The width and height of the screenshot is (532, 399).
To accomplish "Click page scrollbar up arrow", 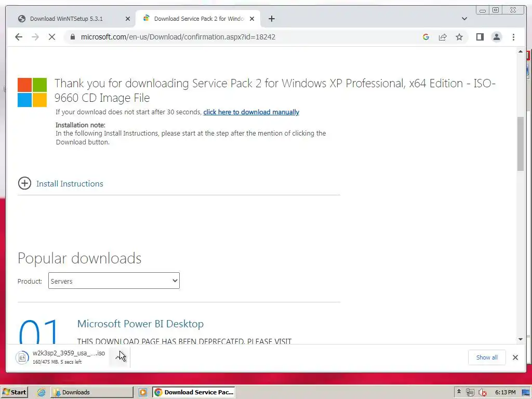I will [521, 51].
